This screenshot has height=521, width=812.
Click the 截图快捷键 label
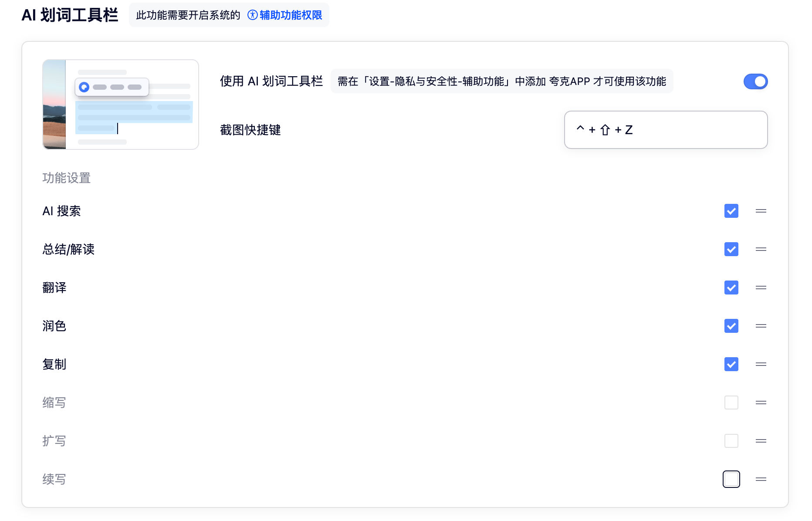click(250, 130)
